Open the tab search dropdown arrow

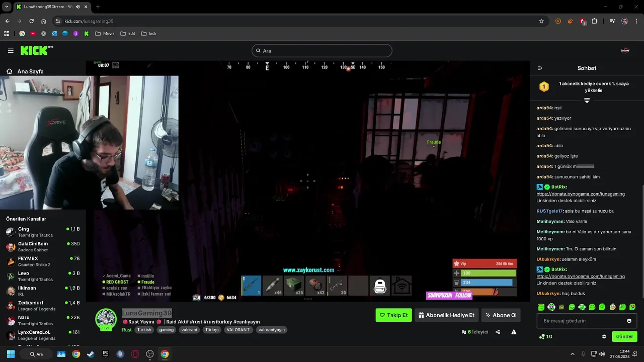click(7, 7)
